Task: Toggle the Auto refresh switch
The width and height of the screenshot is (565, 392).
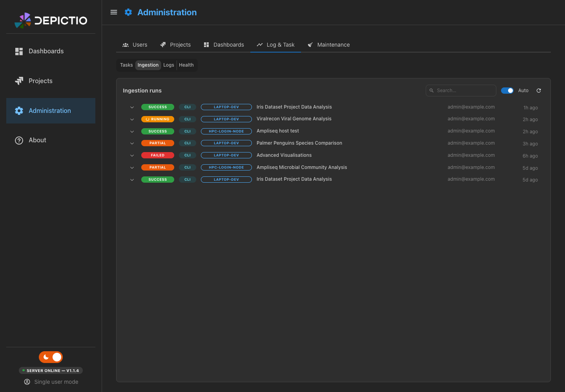Action: tap(507, 91)
